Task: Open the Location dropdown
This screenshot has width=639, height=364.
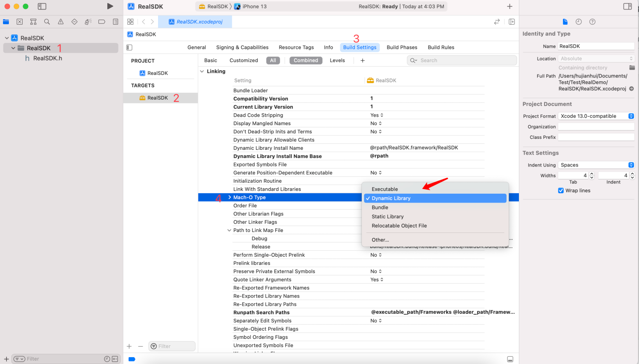Action: 596,58
